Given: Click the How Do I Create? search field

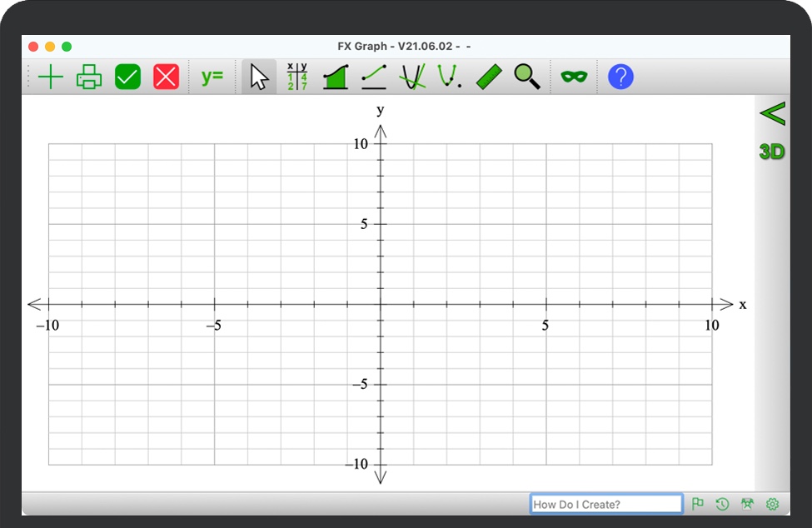Looking at the screenshot, I should [x=606, y=504].
